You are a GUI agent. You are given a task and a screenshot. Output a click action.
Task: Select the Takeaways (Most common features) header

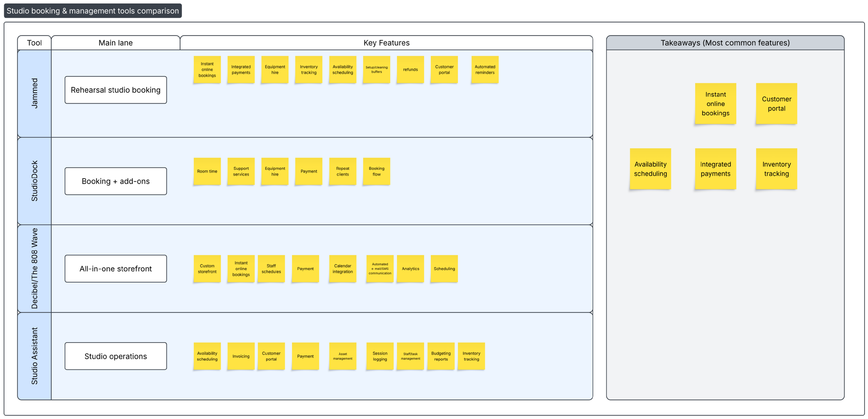(x=725, y=43)
